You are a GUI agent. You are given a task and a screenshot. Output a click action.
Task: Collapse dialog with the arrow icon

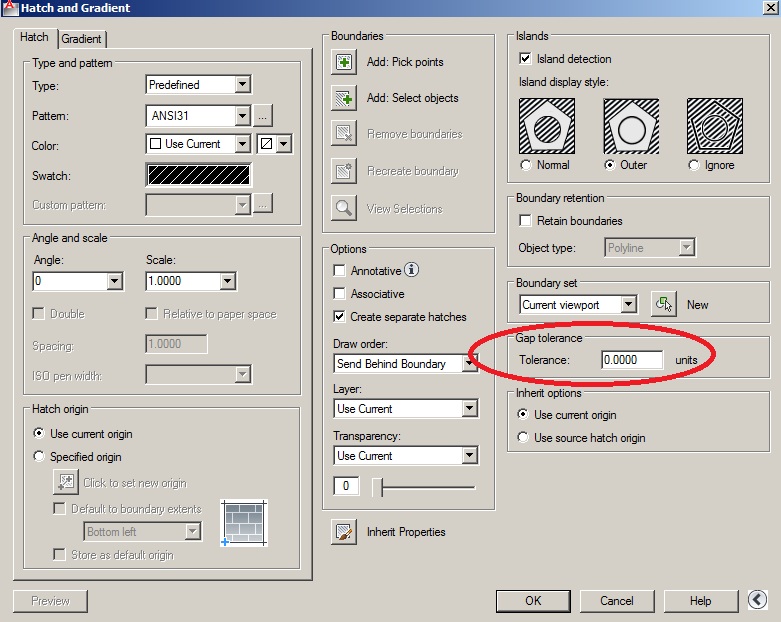(758, 600)
